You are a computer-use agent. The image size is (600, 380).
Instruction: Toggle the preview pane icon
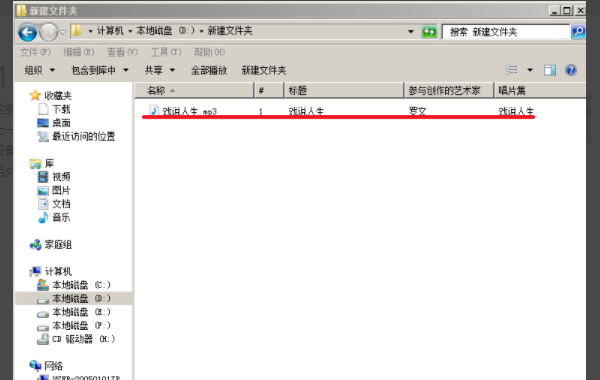click(x=550, y=70)
